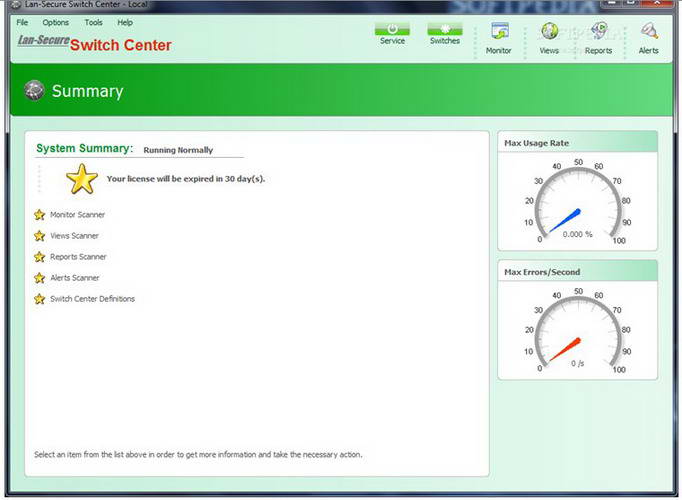
Task: Click the star beside Alerts Scanner
Action: [x=40, y=278]
